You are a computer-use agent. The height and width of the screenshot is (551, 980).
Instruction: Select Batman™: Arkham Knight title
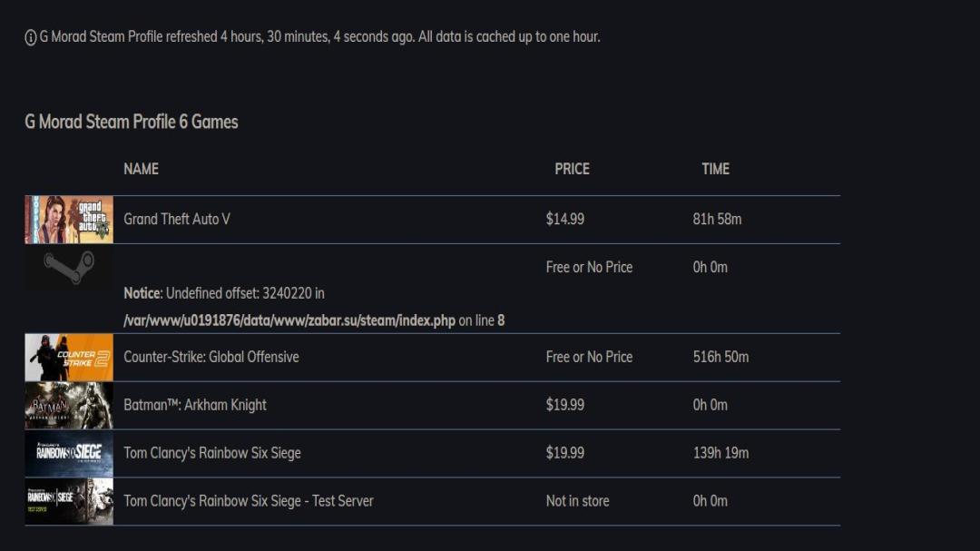195,405
